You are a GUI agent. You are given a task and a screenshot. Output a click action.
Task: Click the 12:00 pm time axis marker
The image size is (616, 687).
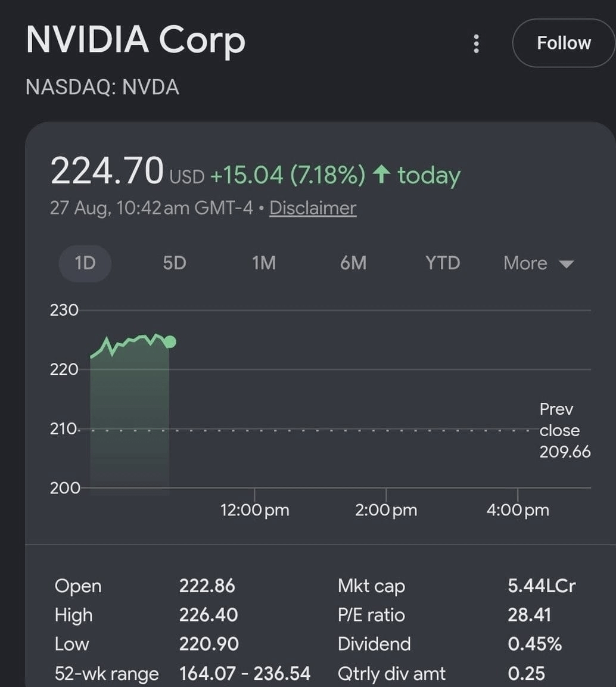tap(254, 510)
